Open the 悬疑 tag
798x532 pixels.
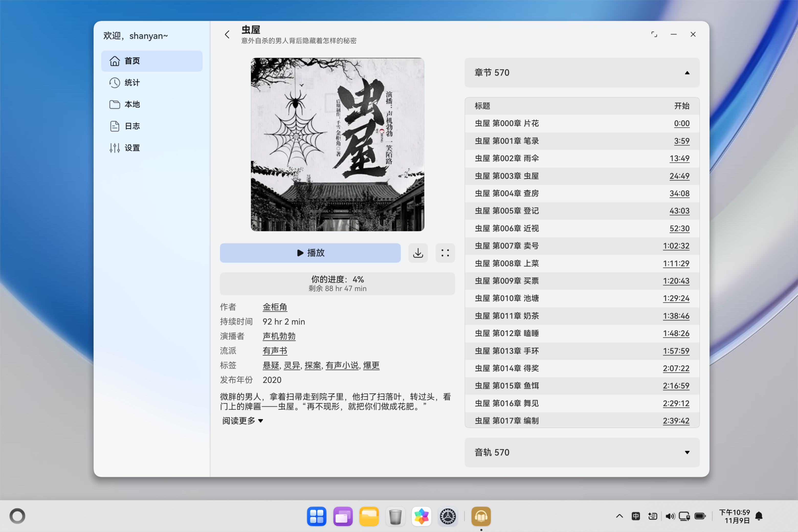tap(271, 365)
